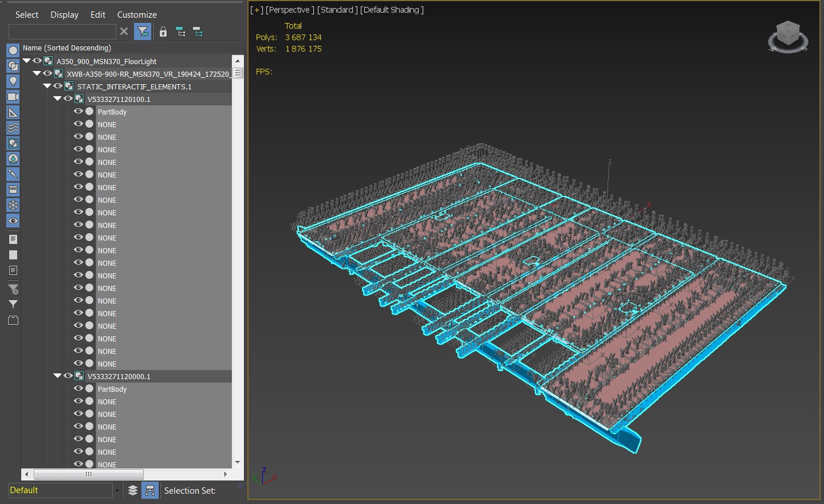Click the Sort by Hierarchy icon at bottom

point(150,490)
